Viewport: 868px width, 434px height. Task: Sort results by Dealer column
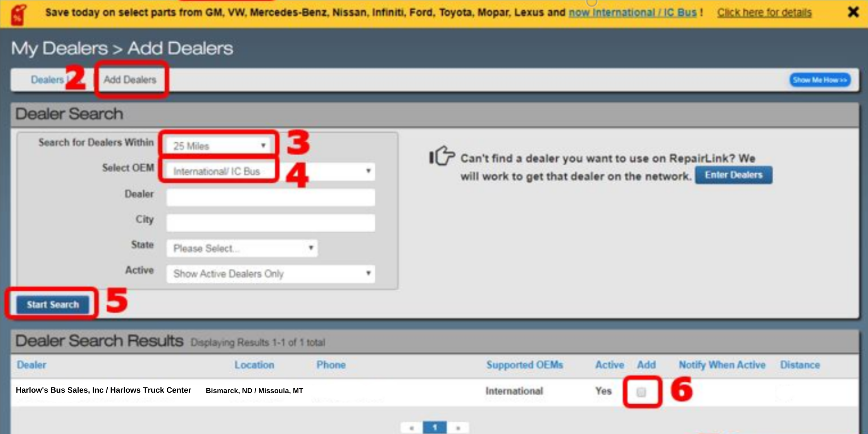point(31,365)
